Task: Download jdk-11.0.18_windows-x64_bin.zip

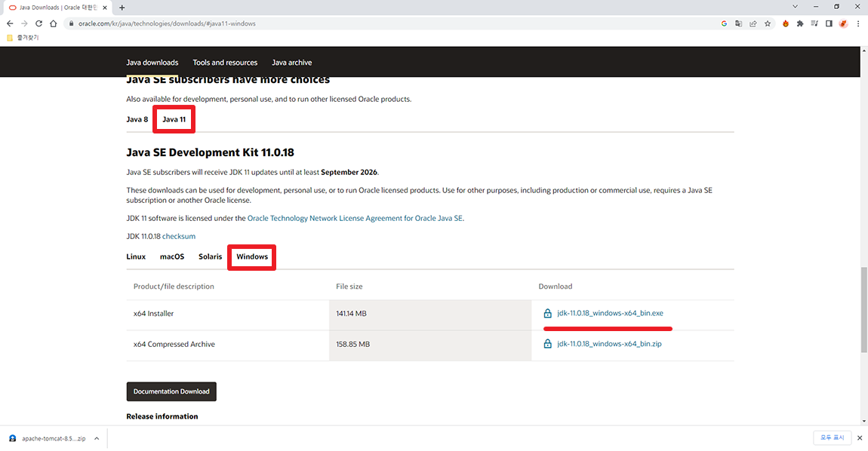Action: (x=609, y=344)
